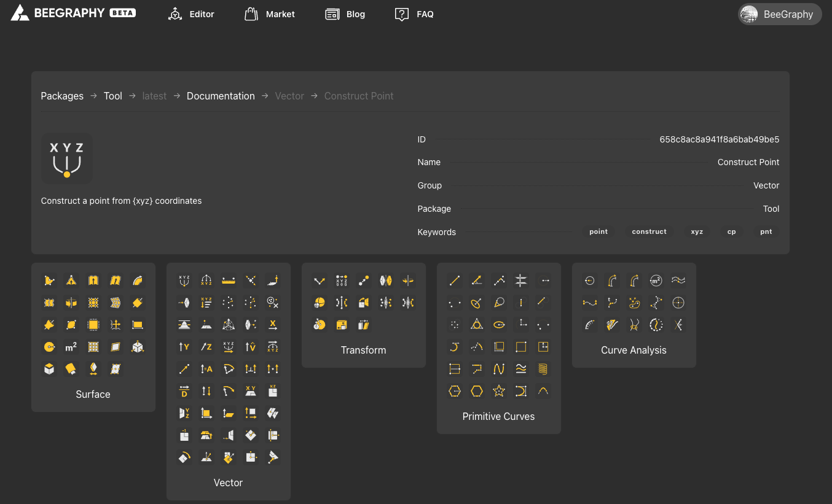832x504 pixels.
Task: Open the FAQ page
Action: coord(415,14)
